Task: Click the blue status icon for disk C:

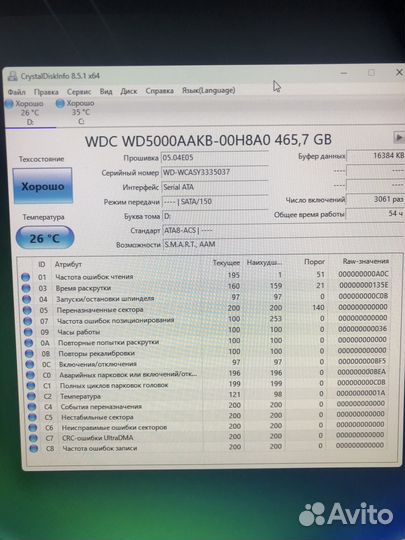Action: tap(60, 103)
